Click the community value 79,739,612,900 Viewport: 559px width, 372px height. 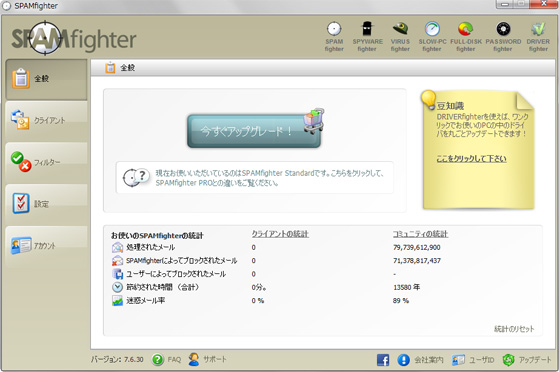(417, 247)
